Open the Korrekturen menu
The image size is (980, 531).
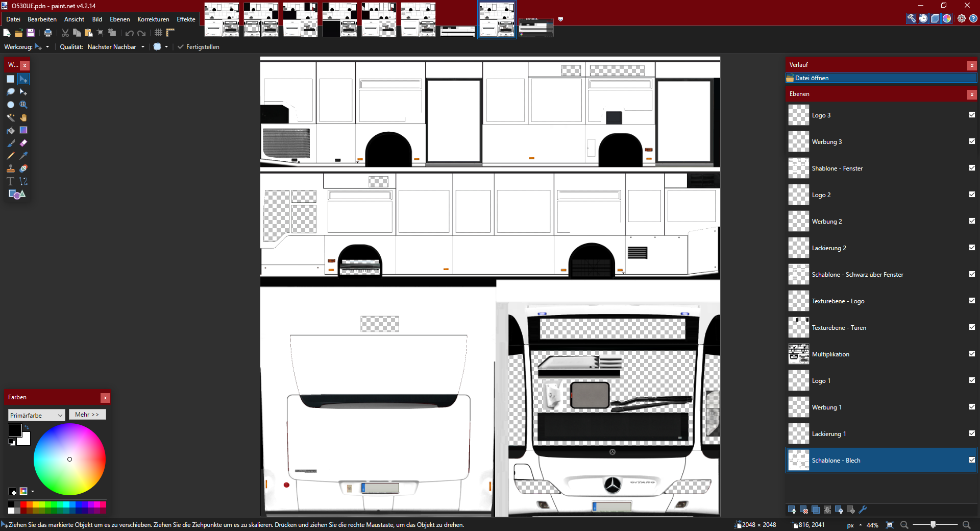(x=153, y=19)
